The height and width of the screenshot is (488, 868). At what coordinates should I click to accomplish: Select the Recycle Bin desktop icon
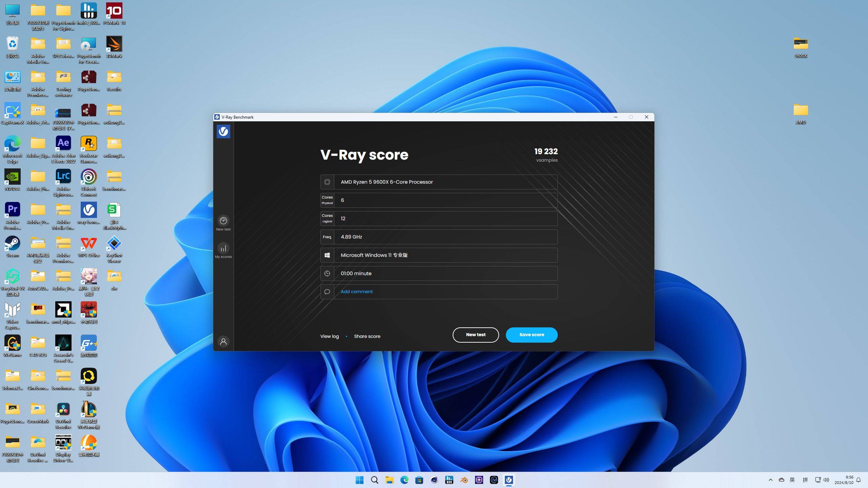(x=13, y=47)
